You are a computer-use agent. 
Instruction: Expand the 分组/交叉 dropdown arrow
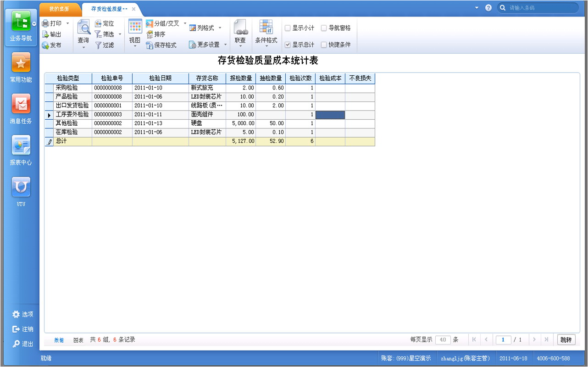click(x=185, y=23)
